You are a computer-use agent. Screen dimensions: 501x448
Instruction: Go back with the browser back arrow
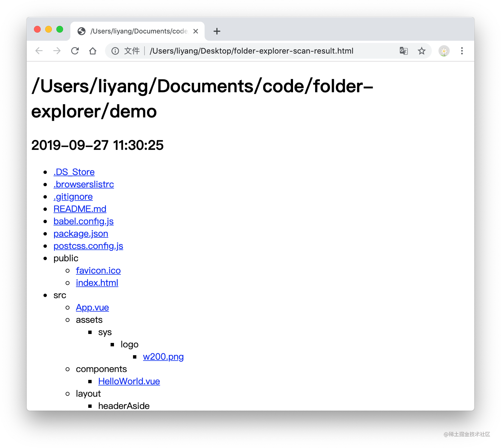click(x=39, y=51)
